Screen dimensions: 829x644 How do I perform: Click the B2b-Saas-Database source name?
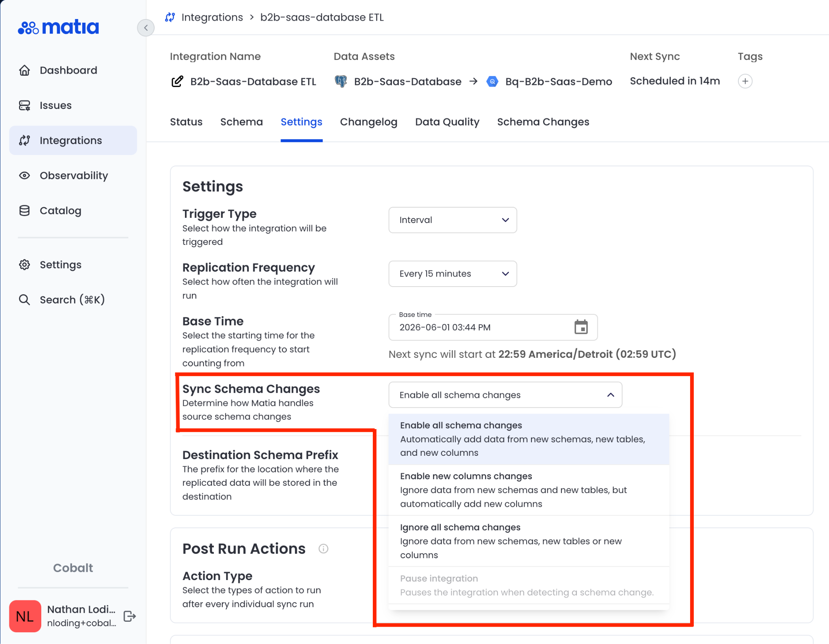[408, 81]
